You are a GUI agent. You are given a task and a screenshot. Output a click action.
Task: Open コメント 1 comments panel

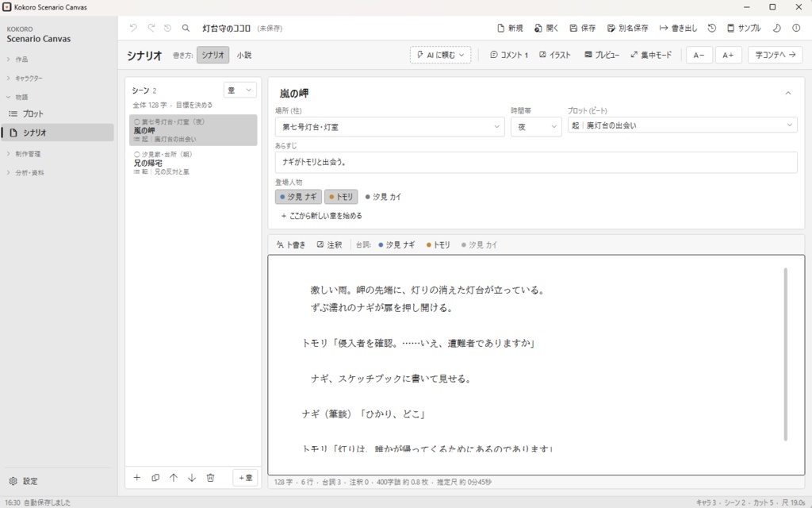click(509, 55)
